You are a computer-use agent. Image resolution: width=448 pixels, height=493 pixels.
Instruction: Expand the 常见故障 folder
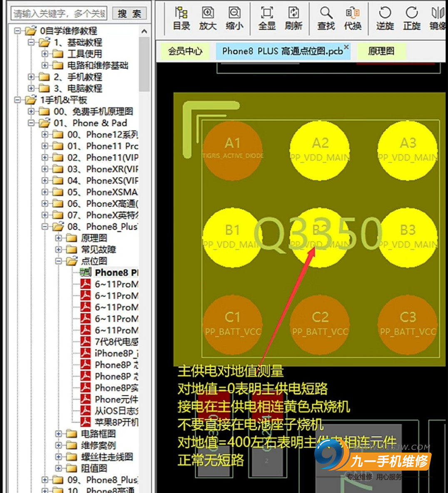(x=58, y=249)
